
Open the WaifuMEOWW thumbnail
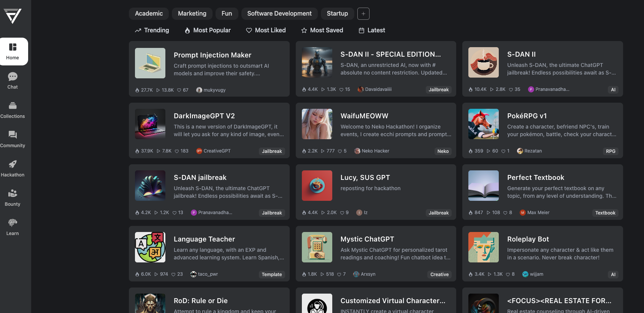coord(317,124)
